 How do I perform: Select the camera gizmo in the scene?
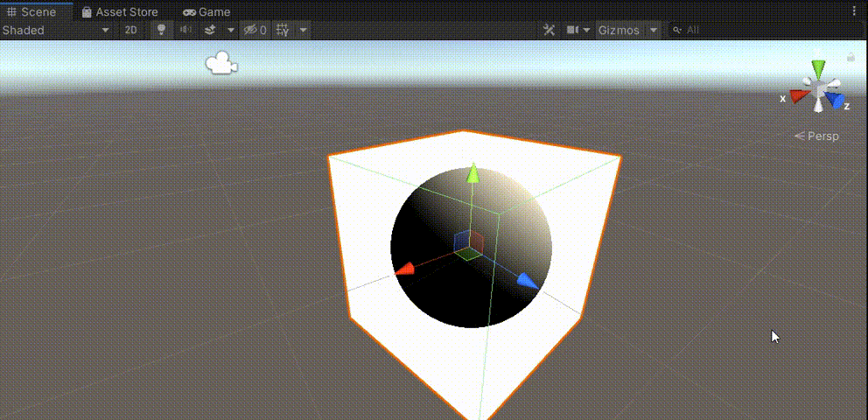221,63
